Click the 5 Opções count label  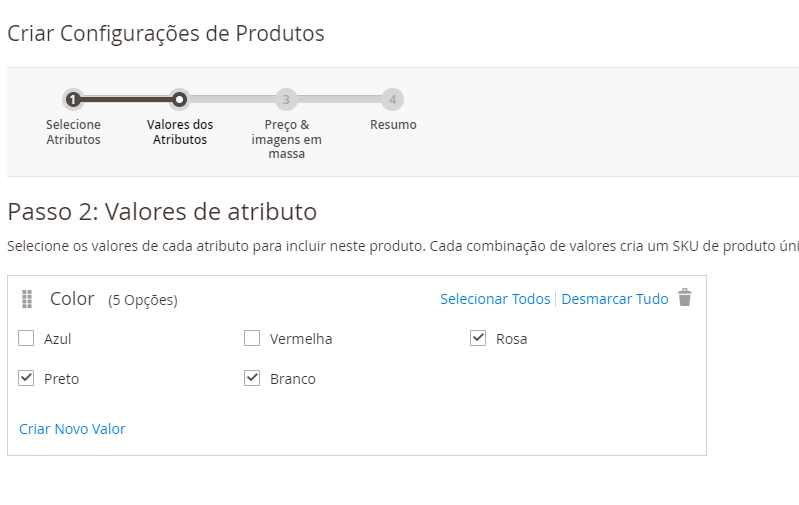pyautogui.click(x=143, y=300)
